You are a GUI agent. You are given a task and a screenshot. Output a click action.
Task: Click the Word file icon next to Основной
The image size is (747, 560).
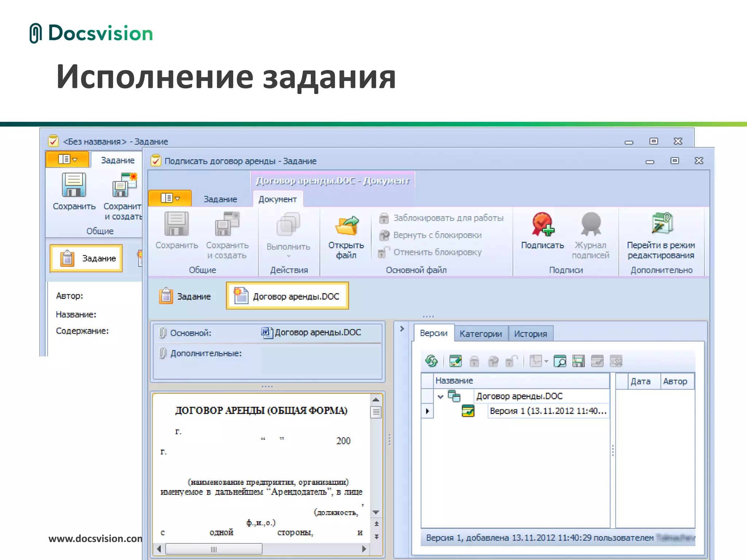267,332
